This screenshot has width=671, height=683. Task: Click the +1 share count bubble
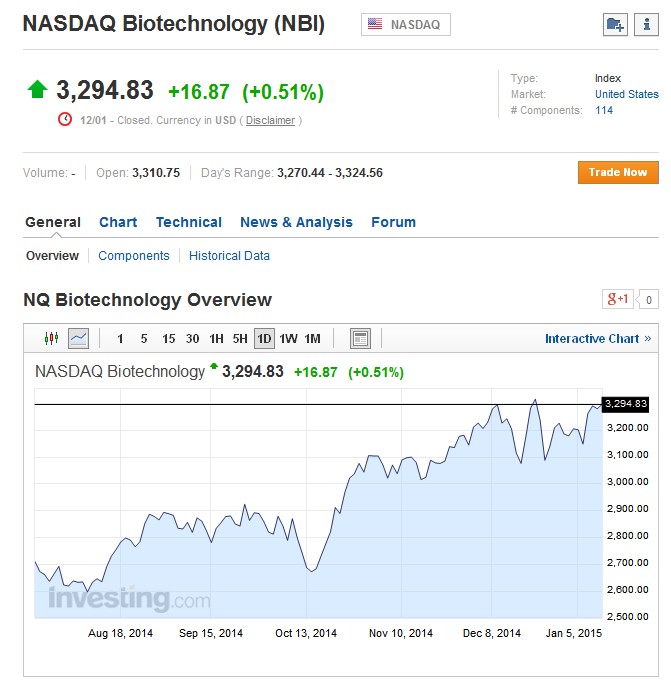(x=648, y=300)
